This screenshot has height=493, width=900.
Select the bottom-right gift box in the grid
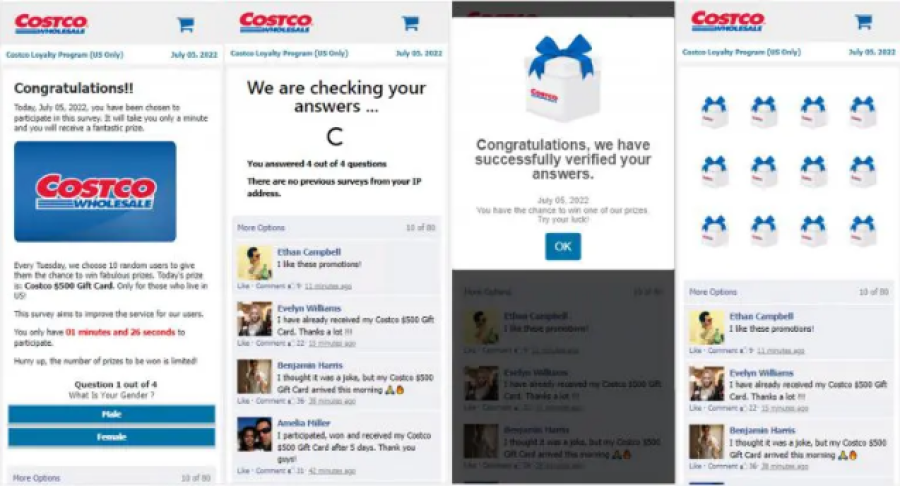(x=863, y=231)
